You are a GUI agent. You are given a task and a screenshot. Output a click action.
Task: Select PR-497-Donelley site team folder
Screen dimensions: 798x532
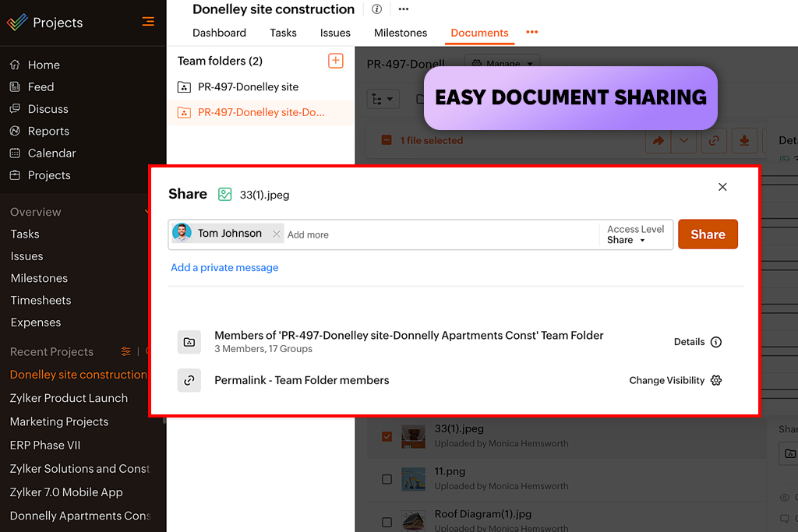[260, 87]
